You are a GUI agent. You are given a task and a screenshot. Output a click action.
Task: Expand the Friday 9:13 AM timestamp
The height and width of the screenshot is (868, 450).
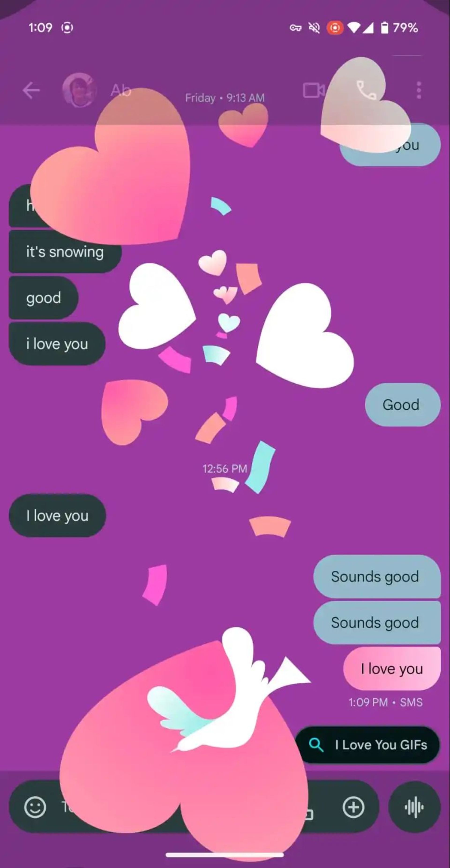pyautogui.click(x=225, y=97)
